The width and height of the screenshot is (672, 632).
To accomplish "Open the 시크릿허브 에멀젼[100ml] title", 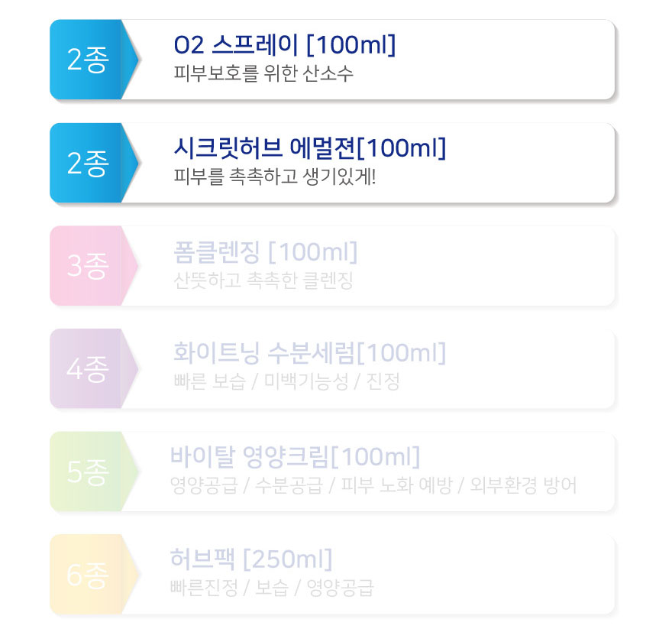I will click(309, 149).
